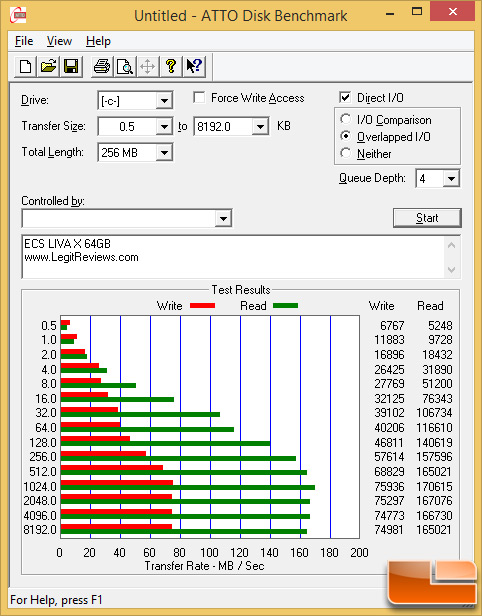Select the I/O Comparison radio button
Viewport: 482px width, 616px height.
click(346, 119)
